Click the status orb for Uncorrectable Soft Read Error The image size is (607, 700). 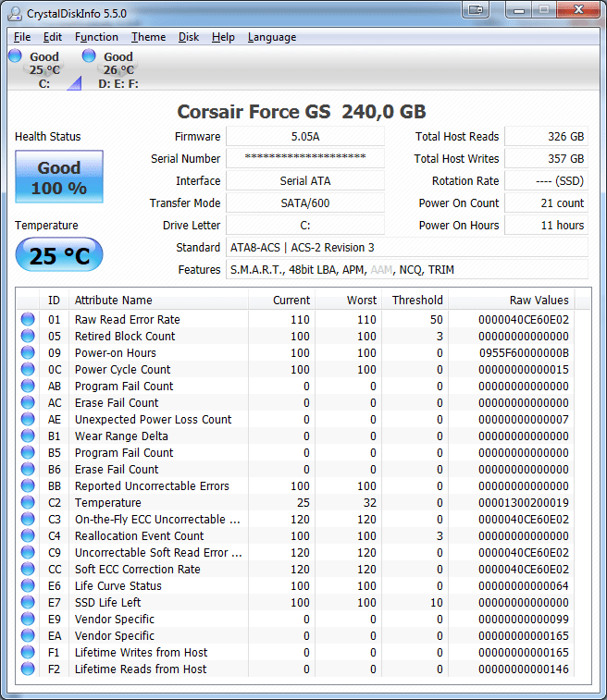[x=28, y=552]
